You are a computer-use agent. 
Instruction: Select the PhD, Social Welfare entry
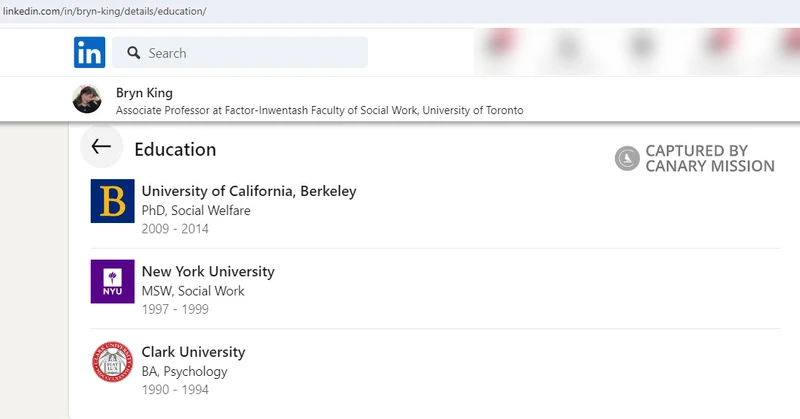(196, 211)
